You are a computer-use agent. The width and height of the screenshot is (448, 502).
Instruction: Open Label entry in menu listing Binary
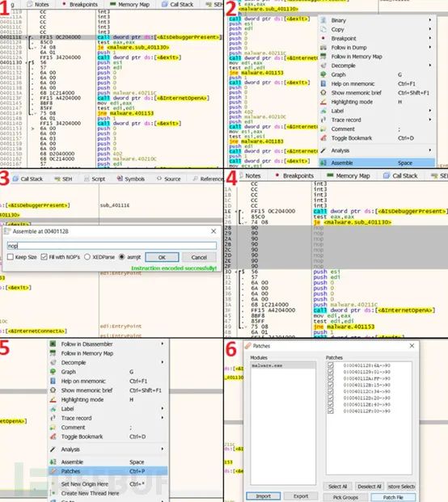(x=337, y=111)
